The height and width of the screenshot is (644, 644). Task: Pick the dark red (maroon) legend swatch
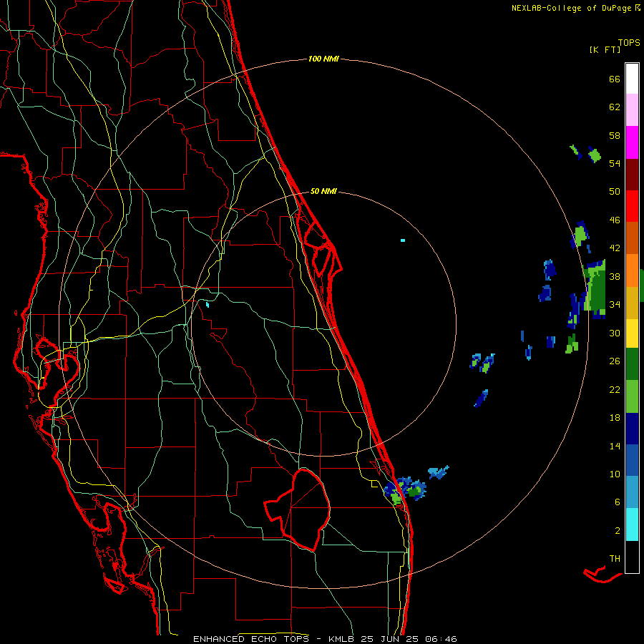pyautogui.click(x=632, y=174)
